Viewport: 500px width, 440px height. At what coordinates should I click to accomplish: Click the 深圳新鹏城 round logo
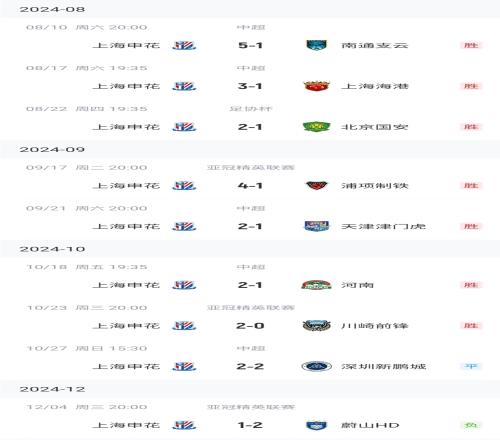click(316, 366)
